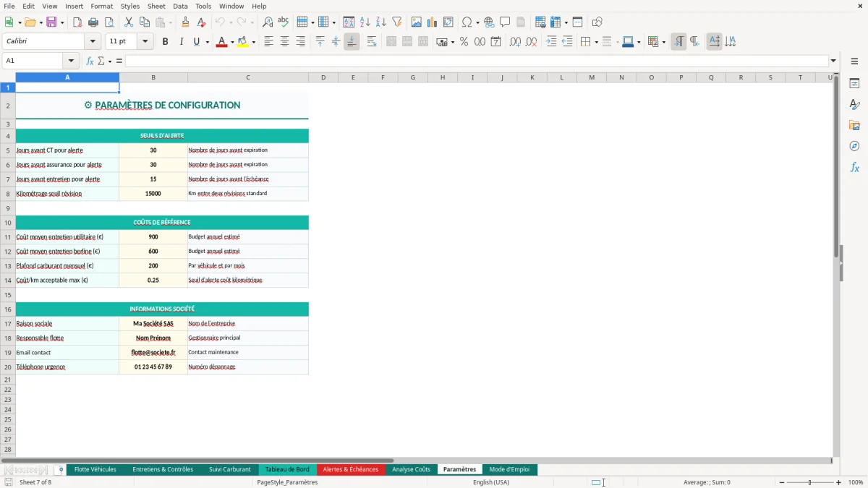
Task: Insert a hyperlink
Action: tap(489, 22)
